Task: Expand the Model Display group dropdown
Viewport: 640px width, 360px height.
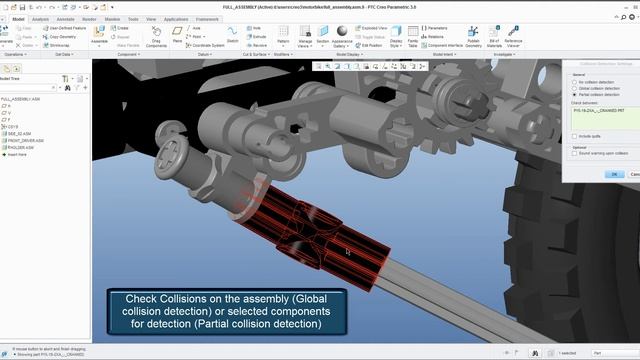Action: [349, 54]
